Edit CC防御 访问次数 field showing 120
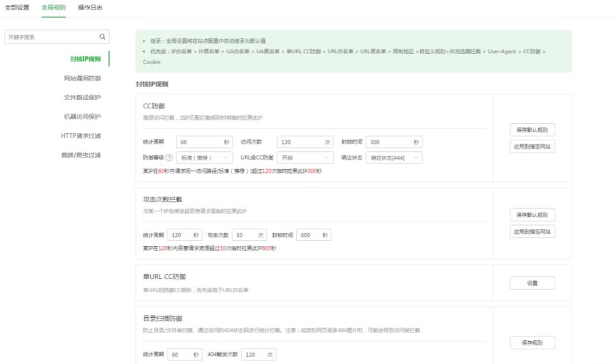 coord(305,142)
